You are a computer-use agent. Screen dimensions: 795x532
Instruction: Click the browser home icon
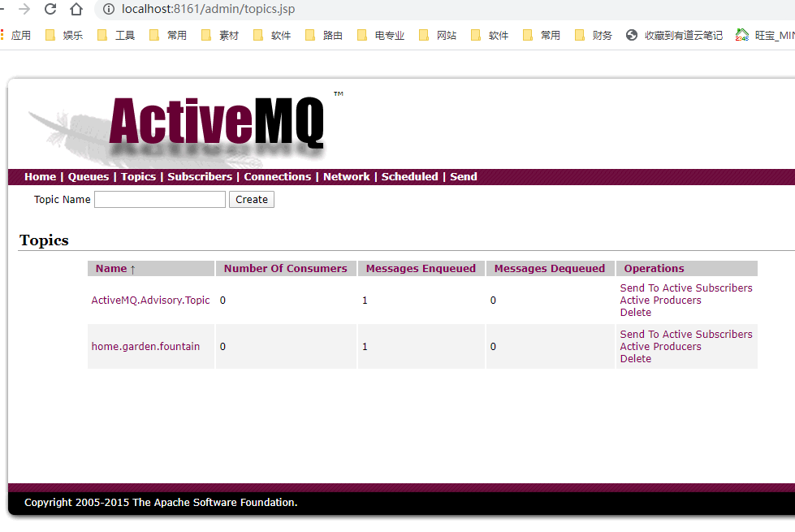(x=76, y=9)
